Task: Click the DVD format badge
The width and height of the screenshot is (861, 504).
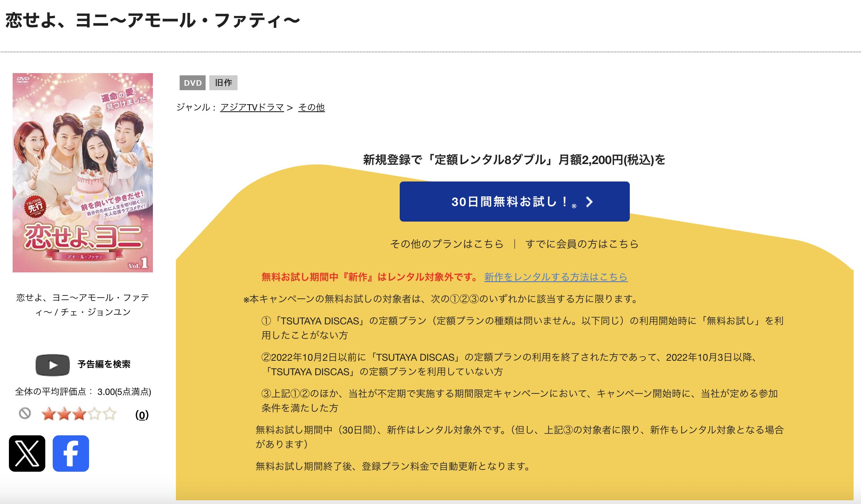Action: (x=193, y=83)
